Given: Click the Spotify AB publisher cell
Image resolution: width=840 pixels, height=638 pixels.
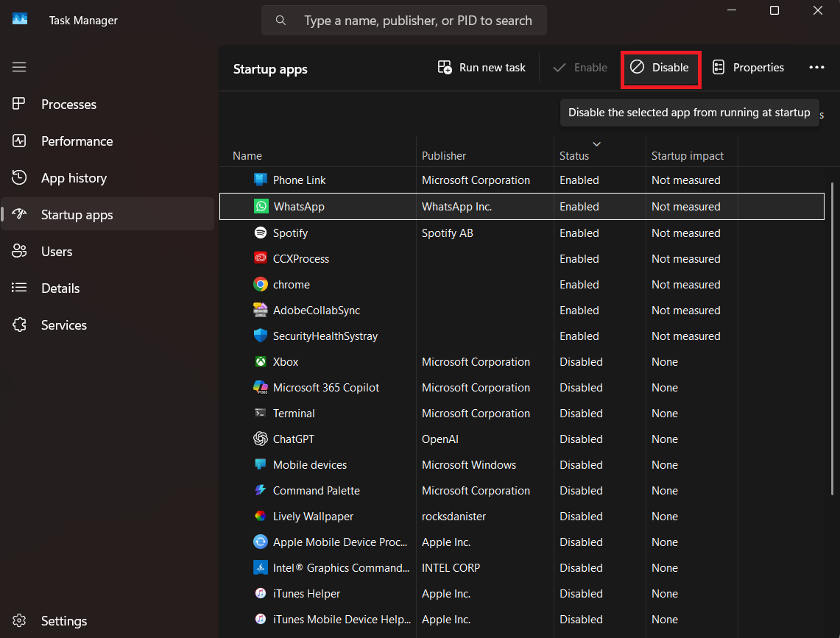Looking at the screenshot, I should tap(448, 233).
